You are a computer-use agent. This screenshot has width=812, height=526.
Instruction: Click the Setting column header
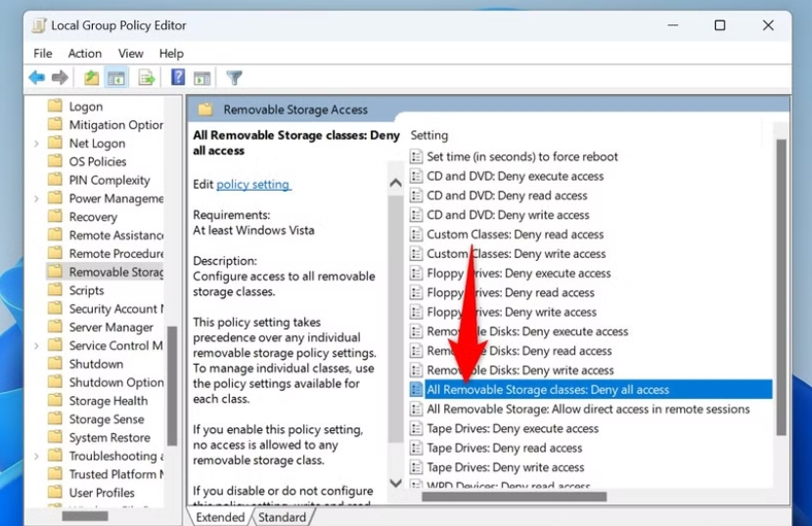pyautogui.click(x=429, y=135)
